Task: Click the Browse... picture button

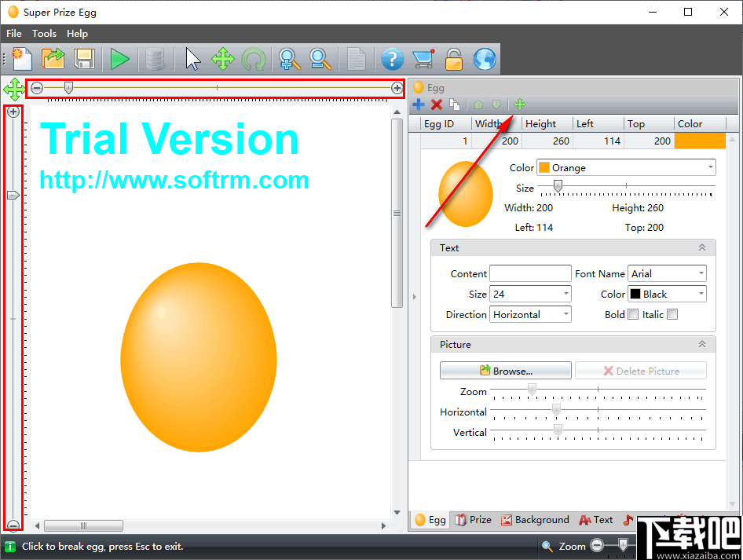Action: [506, 371]
